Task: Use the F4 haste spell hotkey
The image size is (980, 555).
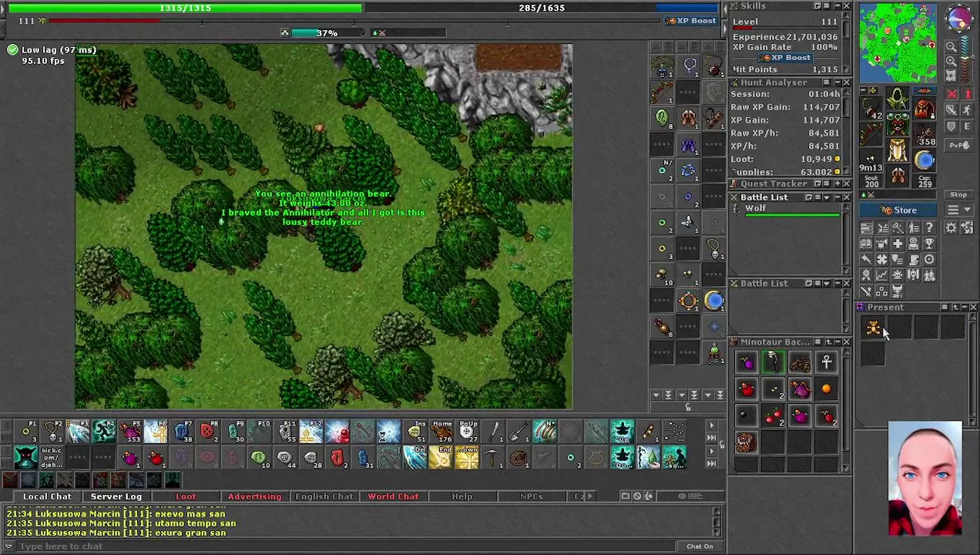Action: pyautogui.click(x=104, y=432)
